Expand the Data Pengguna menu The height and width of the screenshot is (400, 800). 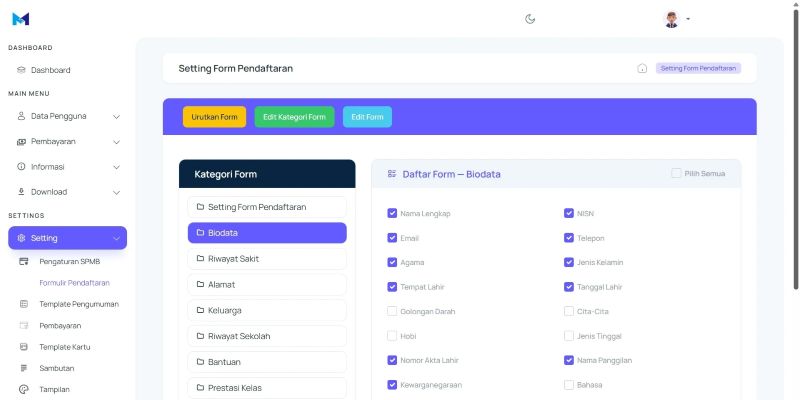tap(68, 116)
